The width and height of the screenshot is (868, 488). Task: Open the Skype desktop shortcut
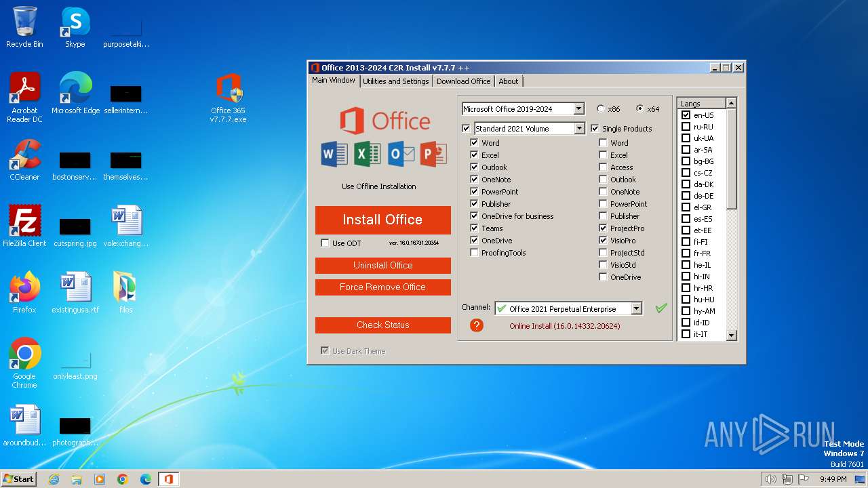tap(75, 27)
